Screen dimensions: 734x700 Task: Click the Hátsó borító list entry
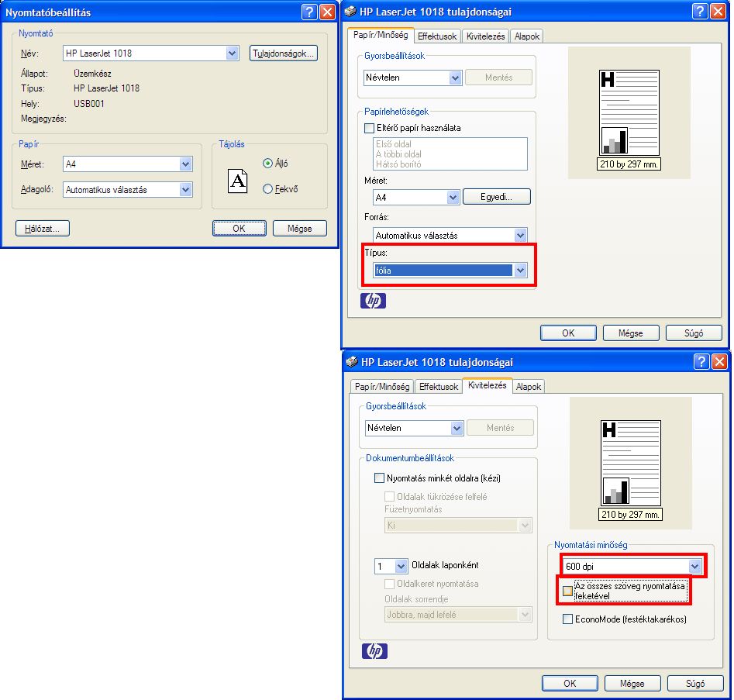398,164
